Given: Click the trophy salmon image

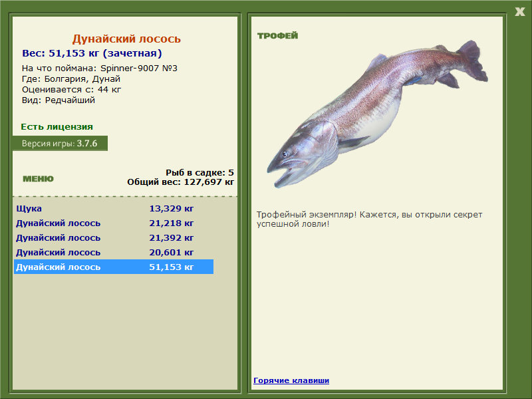Looking at the screenshot, I should click(x=377, y=114).
